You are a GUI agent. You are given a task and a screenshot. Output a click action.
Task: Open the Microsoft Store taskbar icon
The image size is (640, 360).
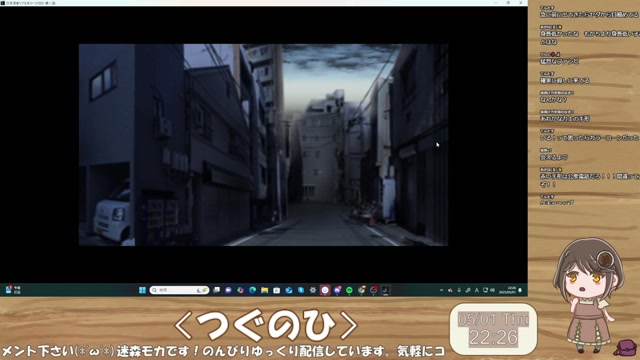coord(276,290)
